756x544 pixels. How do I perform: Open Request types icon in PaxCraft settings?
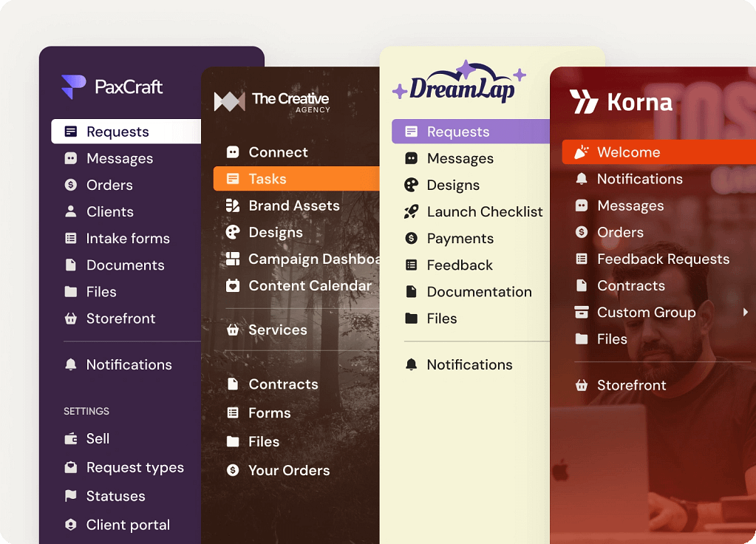tap(71, 467)
